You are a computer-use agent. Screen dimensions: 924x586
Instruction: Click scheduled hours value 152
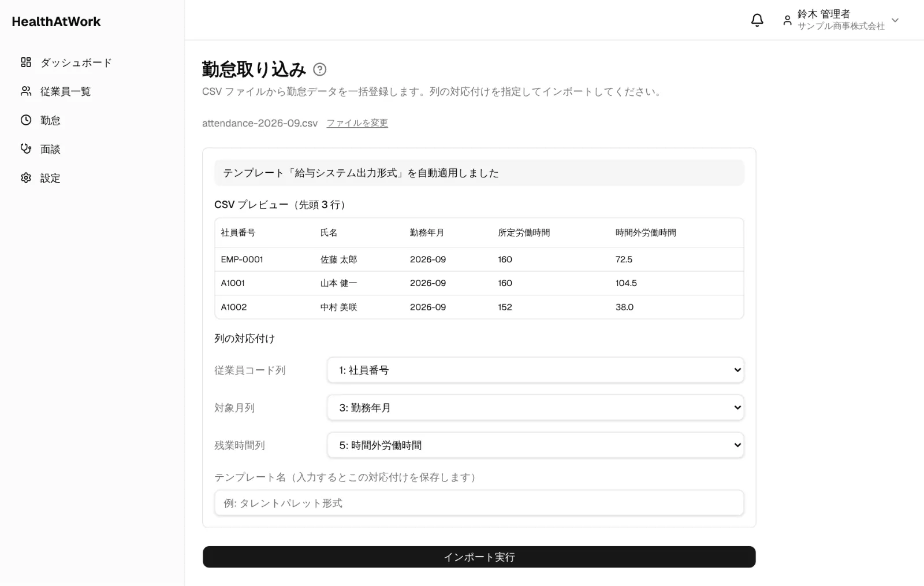505,307
